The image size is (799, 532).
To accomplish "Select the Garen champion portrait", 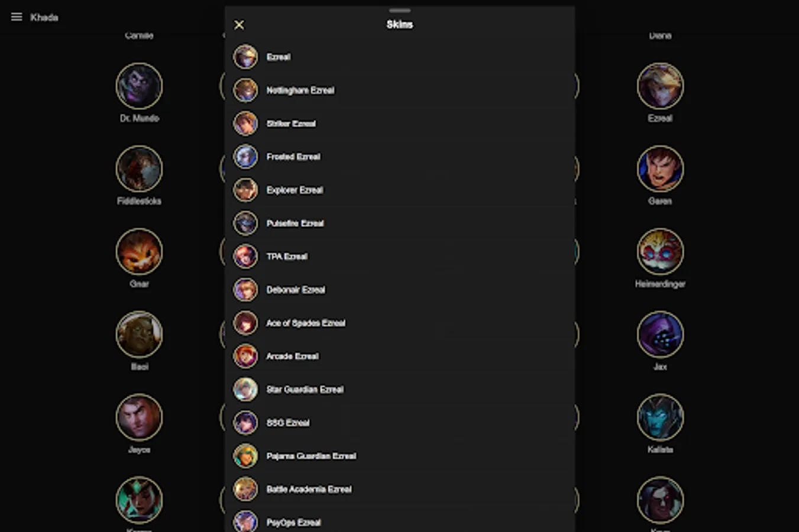I will coord(660,169).
